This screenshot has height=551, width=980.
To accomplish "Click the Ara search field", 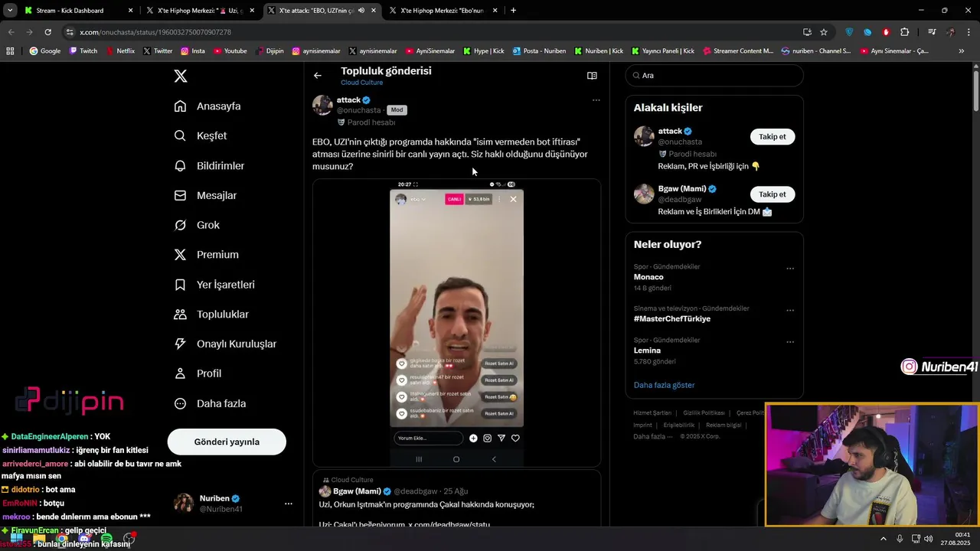I will click(x=714, y=76).
